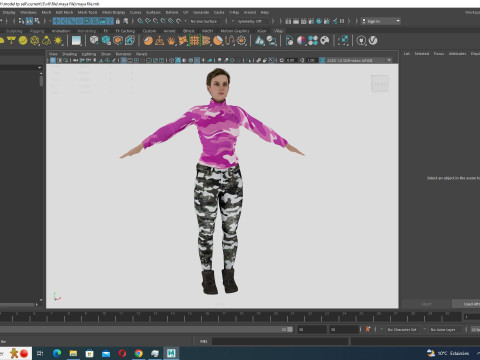The image size is (480, 360).
Task: Click the paint palette shelf icon
Action: [x=325, y=41]
